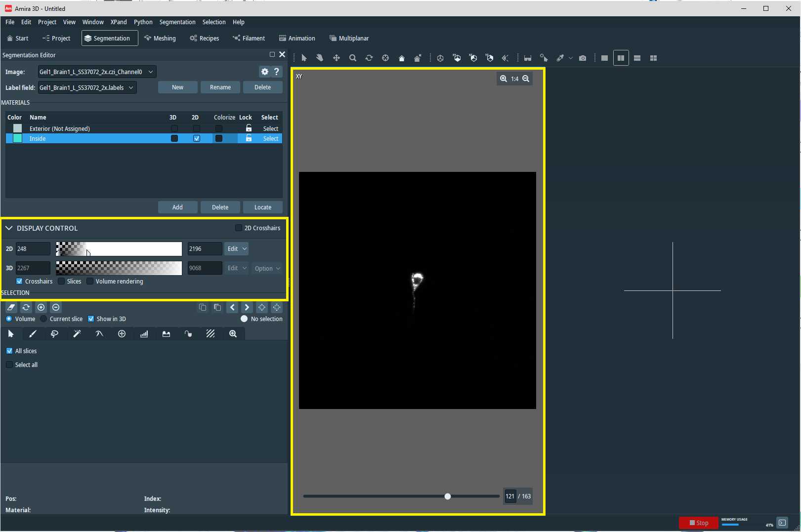Screen dimensions: 801x532
Task: Click the New label field button
Action: tap(177, 87)
